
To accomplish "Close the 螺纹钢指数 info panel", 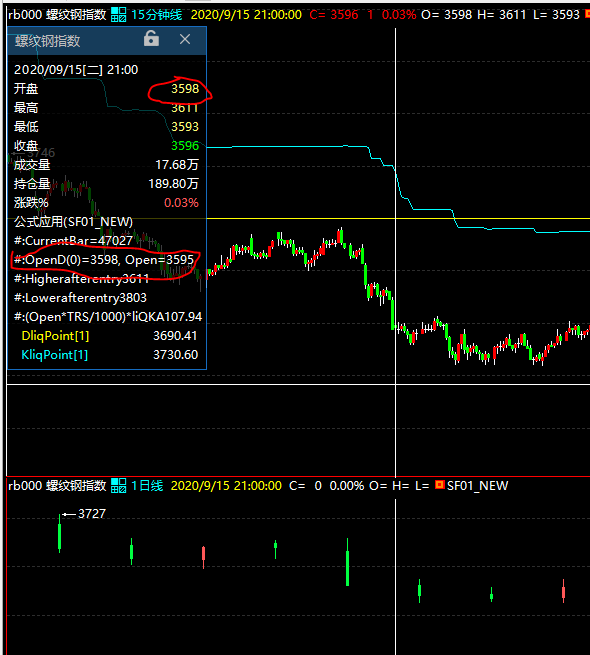I will [x=185, y=39].
